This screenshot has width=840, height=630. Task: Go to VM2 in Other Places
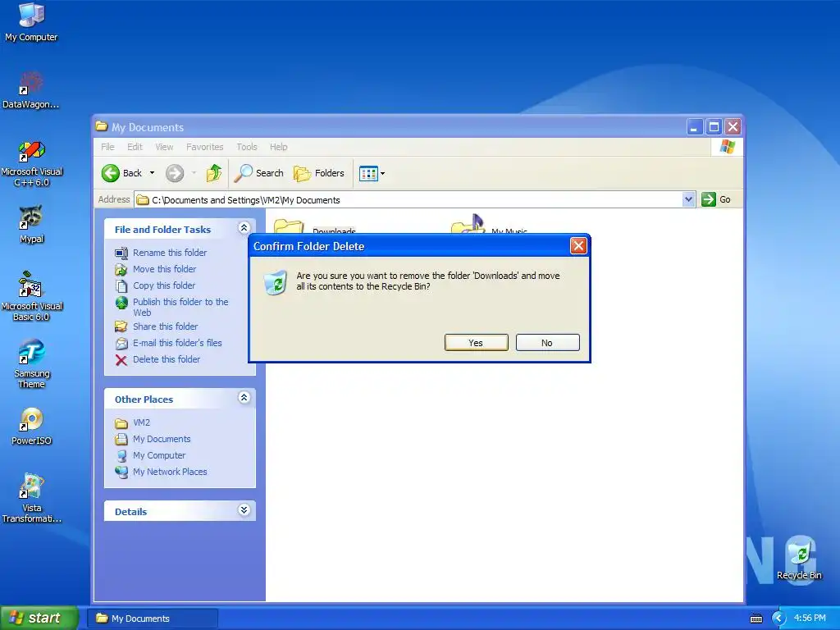[x=141, y=422]
